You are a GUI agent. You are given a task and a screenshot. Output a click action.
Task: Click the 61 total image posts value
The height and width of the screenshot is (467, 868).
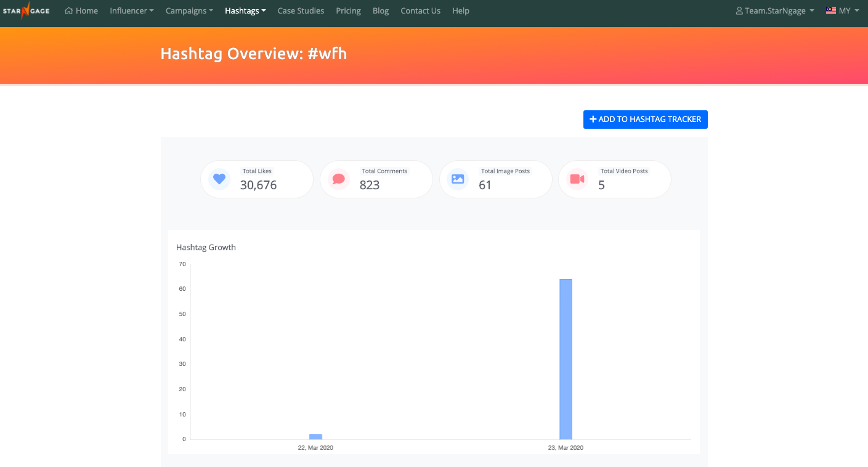tap(485, 185)
